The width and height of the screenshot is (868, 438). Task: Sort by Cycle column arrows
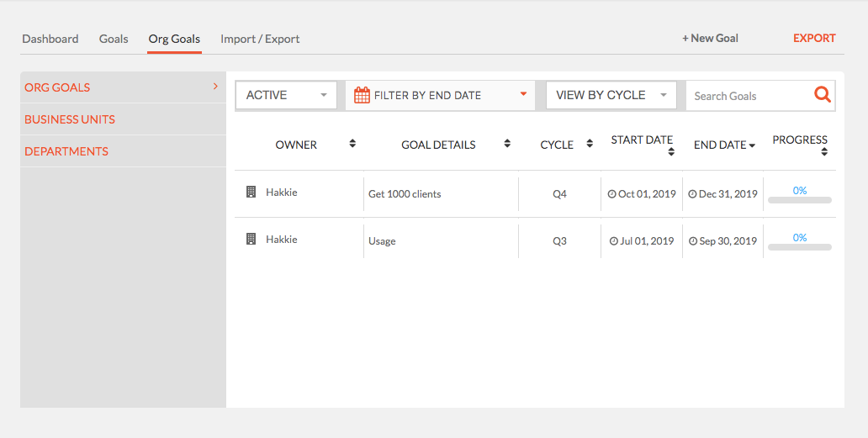[590, 144]
